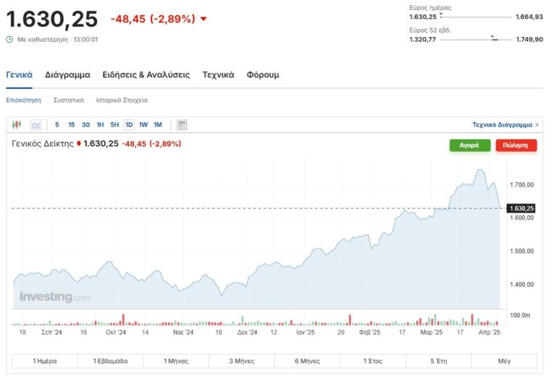This screenshot has height=392, width=556.
Task: Open Τεχνικό Διάγραμμα expanded chart link
Action: (505, 124)
